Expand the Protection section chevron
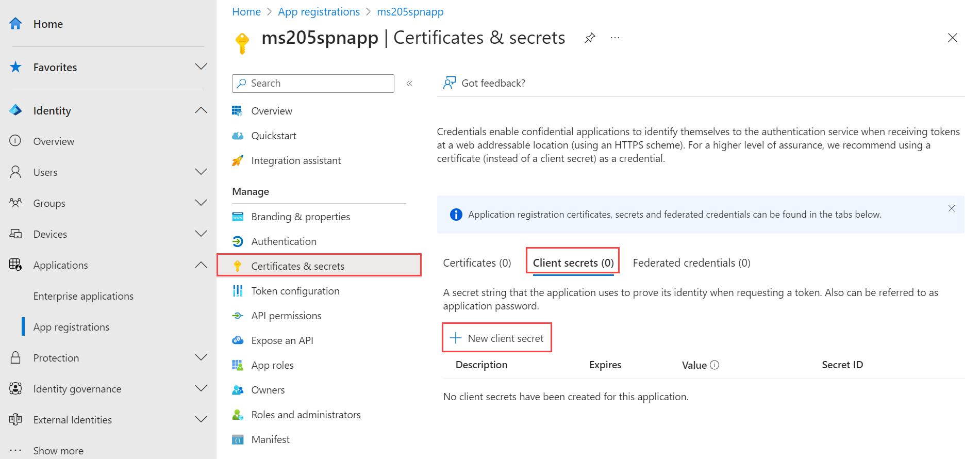Screen dimensions: 980x459 [201, 358]
